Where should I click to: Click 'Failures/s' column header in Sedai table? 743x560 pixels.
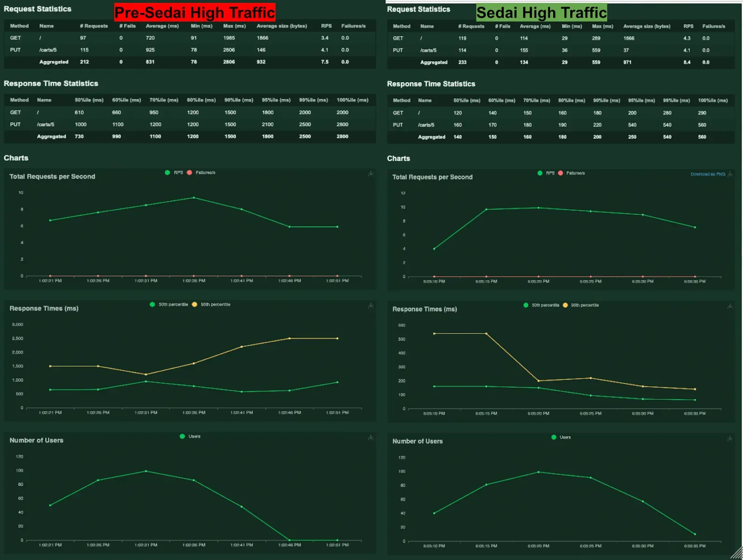tap(714, 26)
